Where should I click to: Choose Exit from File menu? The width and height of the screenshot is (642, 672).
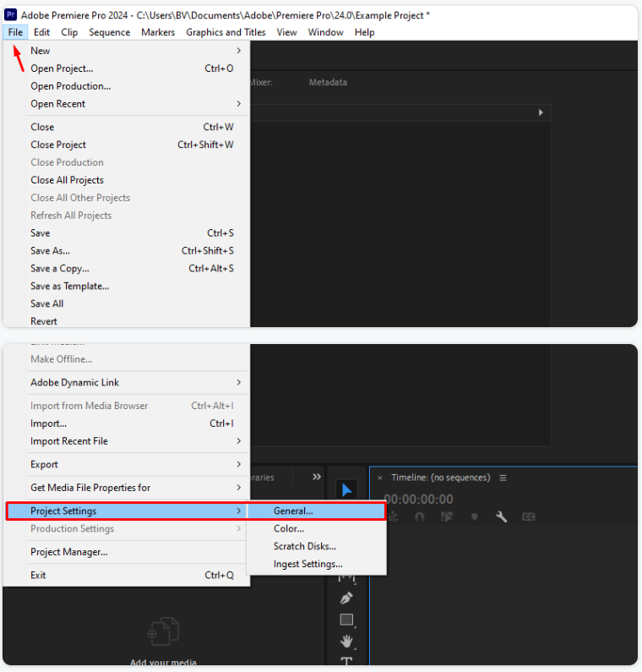point(127,575)
